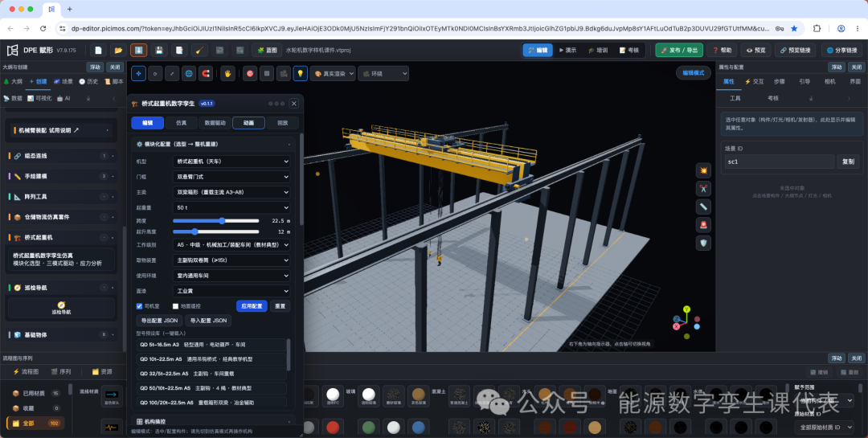Open the 工作级别 dropdown
The width and height of the screenshot is (868, 438).
[231, 244]
